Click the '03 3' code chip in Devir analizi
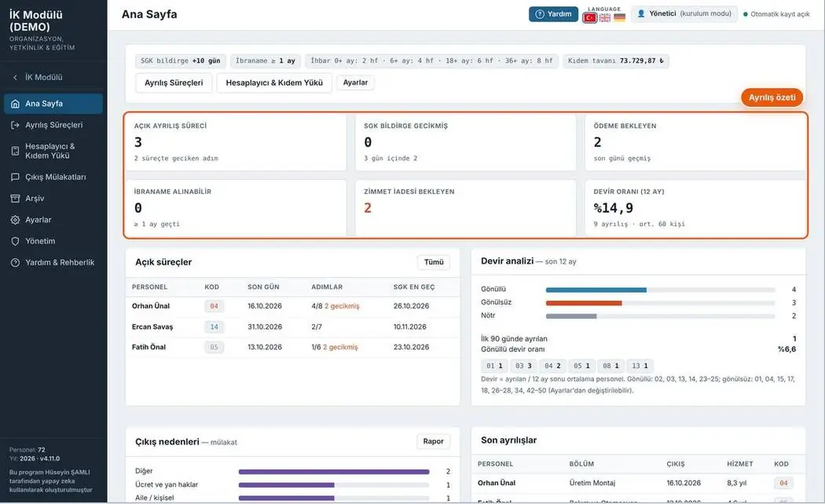Viewport: 825px width, 504px height. (523, 366)
